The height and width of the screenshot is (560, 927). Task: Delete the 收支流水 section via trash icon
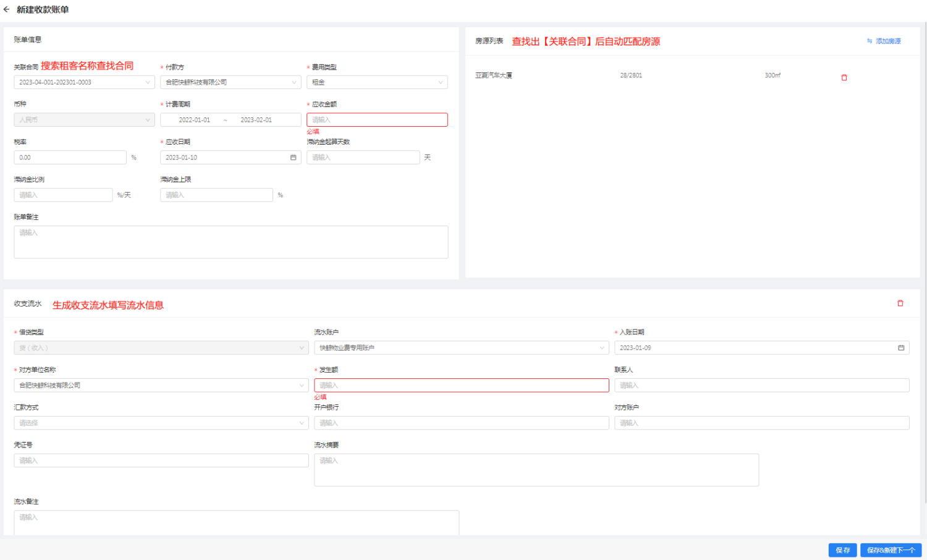(900, 303)
